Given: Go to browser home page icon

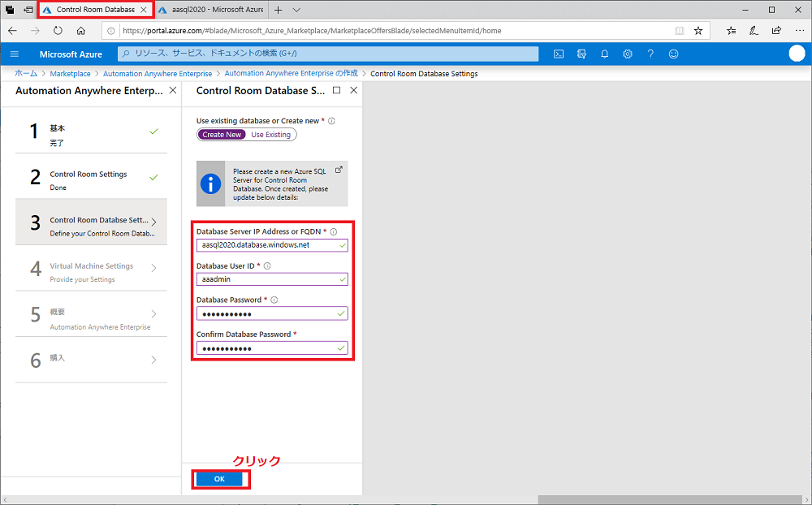Looking at the screenshot, I should tap(80, 31).
